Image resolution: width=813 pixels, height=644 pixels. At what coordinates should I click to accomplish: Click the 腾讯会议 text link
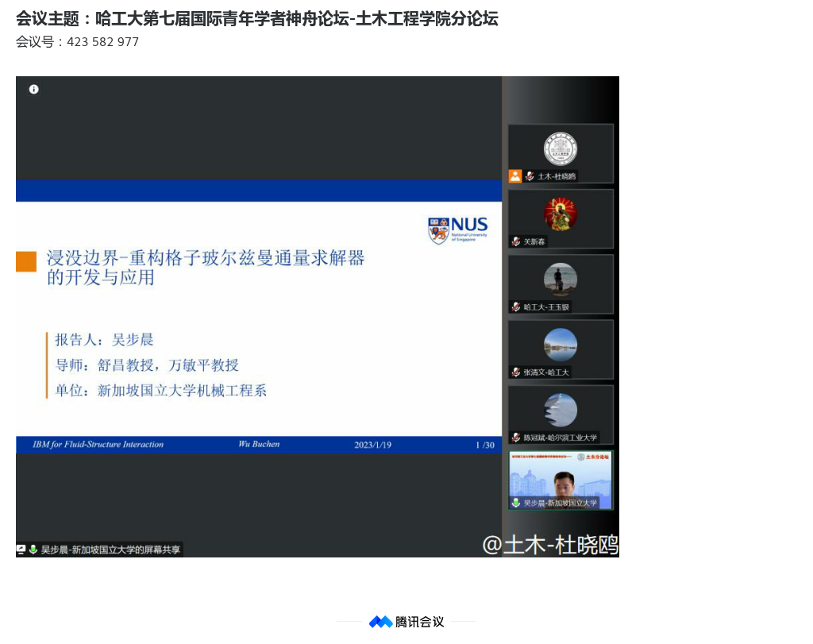[x=420, y=622]
